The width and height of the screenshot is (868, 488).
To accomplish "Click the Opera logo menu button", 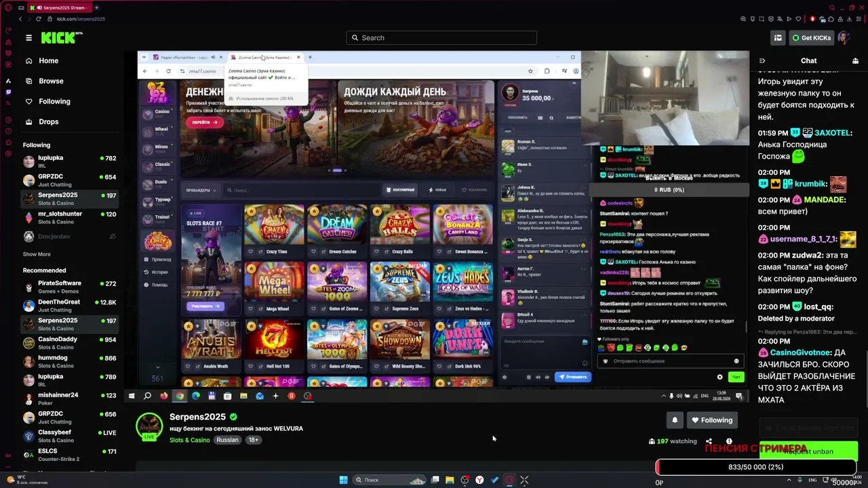I will tap(8, 7).
